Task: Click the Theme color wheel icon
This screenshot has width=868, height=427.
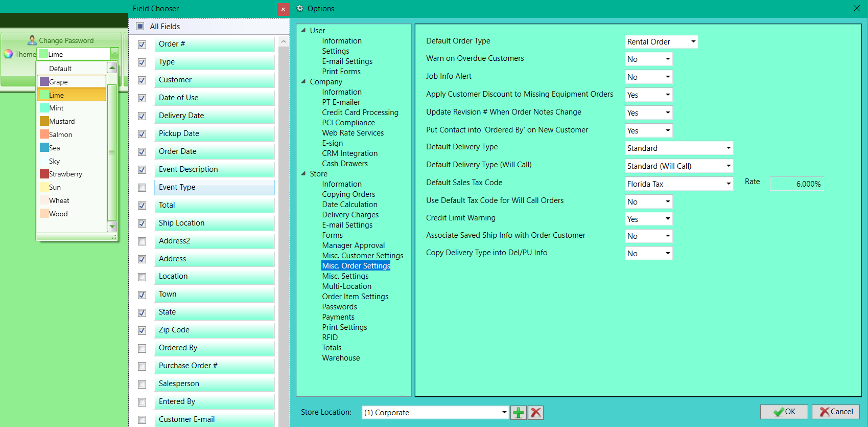Action: tap(8, 54)
